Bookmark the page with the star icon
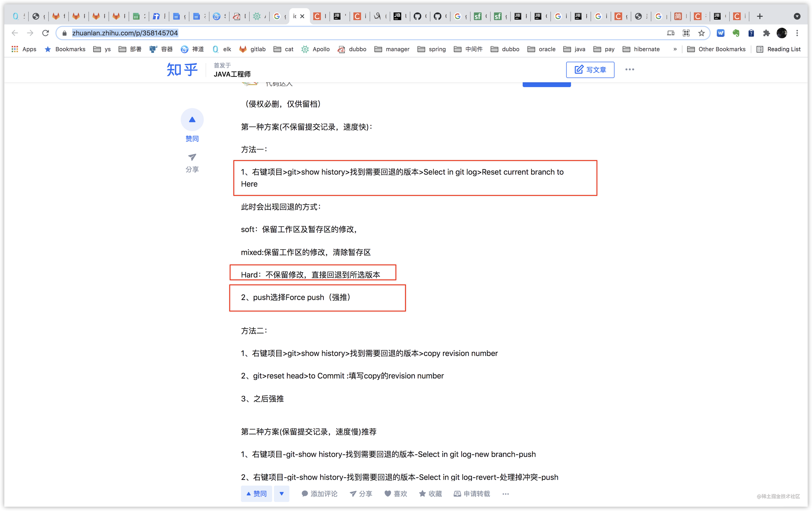The height and width of the screenshot is (511, 812). [x=701, y=33]
